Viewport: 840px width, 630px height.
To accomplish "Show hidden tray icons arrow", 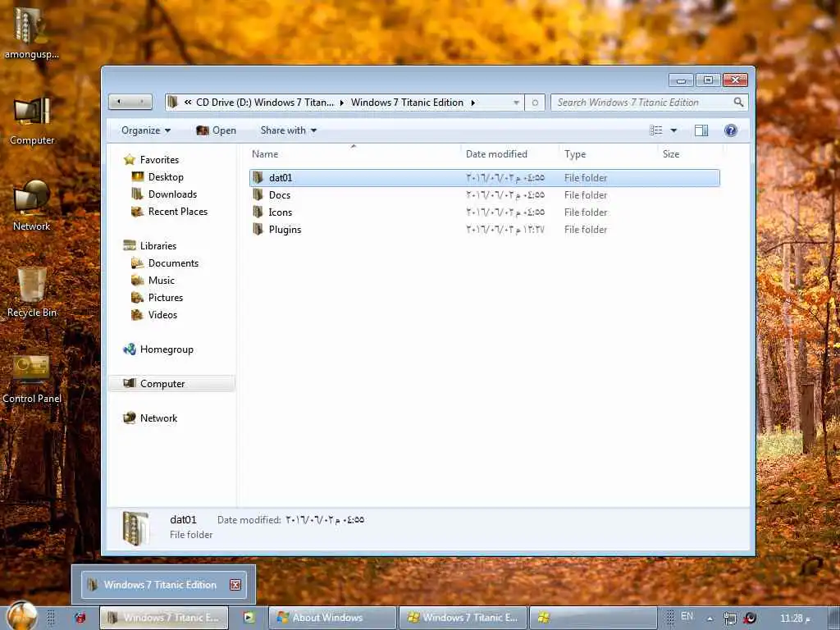I will click(x=710, y=619).
